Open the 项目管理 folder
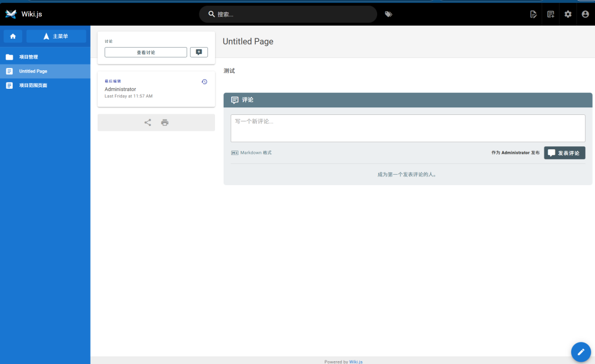 click(x=28, y=57)
